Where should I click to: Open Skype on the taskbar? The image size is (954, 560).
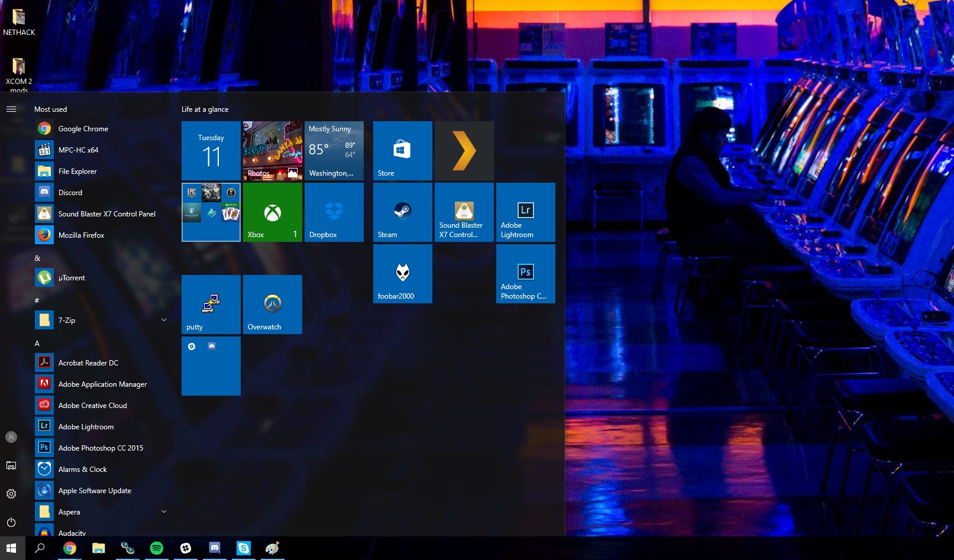coord(244,548)
